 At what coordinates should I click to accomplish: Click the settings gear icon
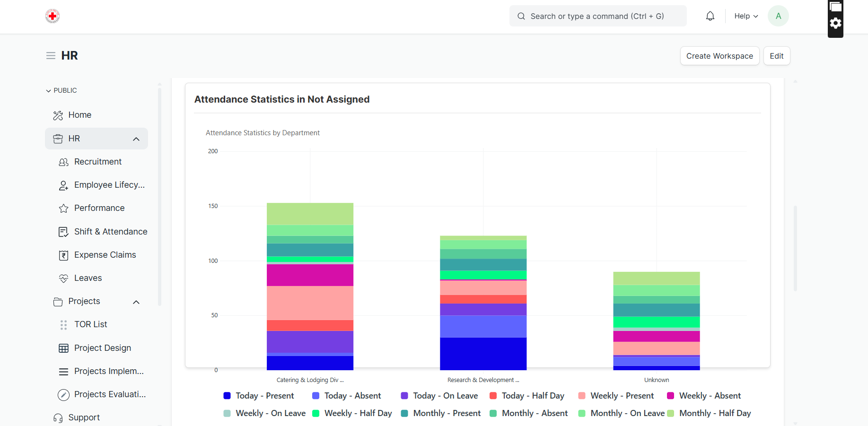click(835, 23)
